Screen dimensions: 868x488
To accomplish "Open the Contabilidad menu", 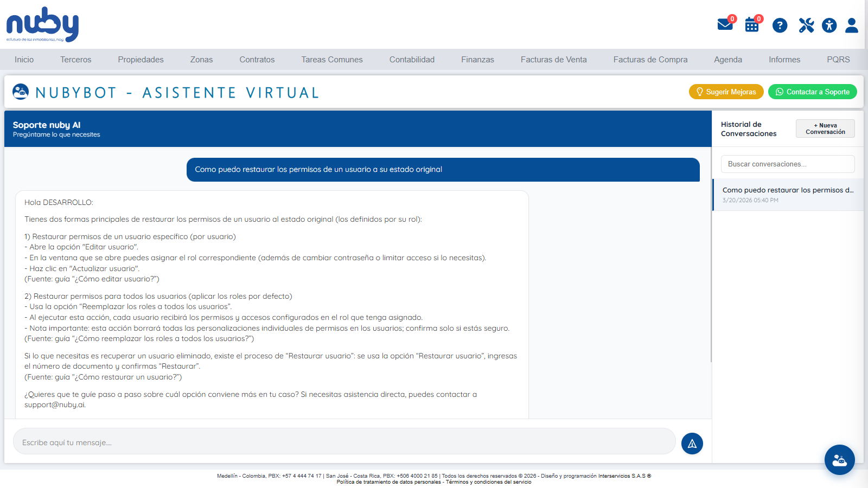I will (412, 60).
